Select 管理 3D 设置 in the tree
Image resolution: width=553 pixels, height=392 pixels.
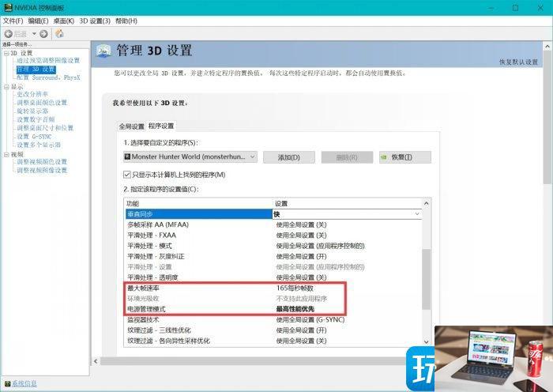click(x=36, y=70)
